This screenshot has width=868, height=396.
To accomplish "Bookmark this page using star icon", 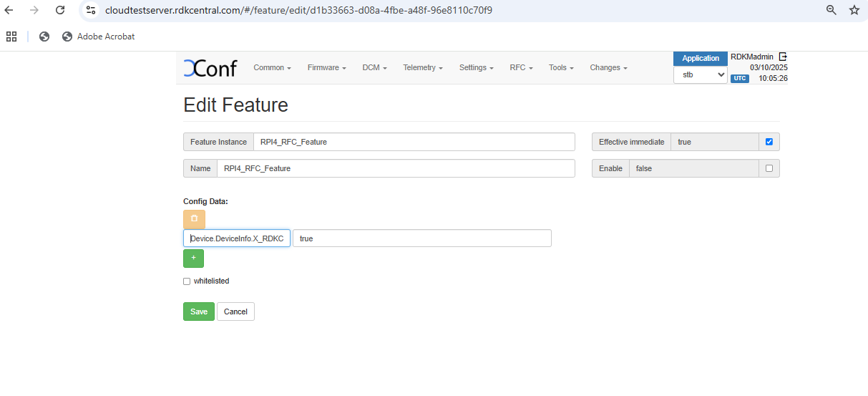I will [x=854, y=10].
